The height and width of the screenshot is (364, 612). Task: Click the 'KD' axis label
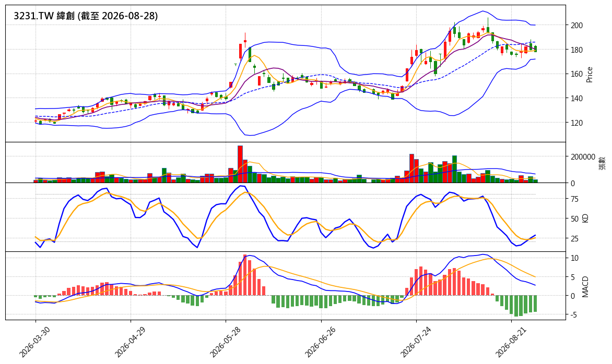pyautogui.click(x=585, y=217)
